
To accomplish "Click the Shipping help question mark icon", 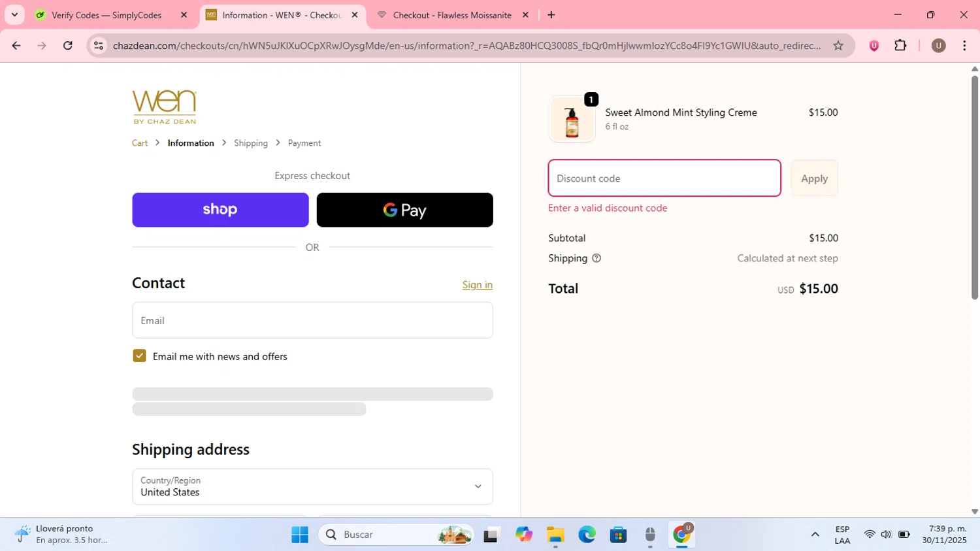I will tap(596, 258).
